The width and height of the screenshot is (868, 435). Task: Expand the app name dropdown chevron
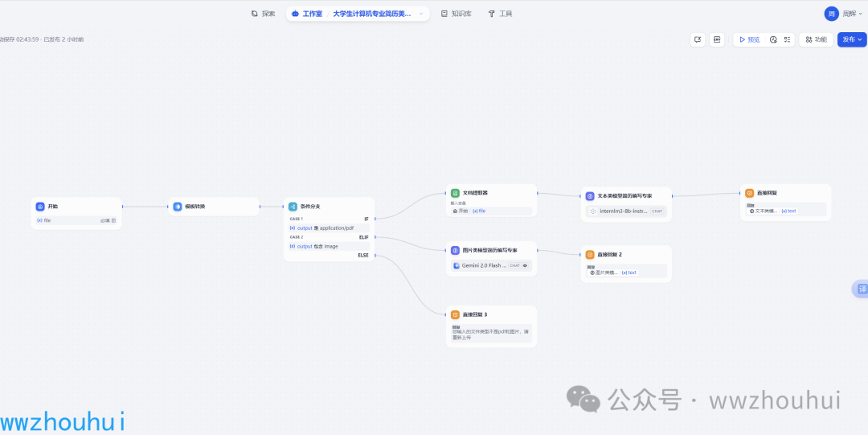coord(420,14)
